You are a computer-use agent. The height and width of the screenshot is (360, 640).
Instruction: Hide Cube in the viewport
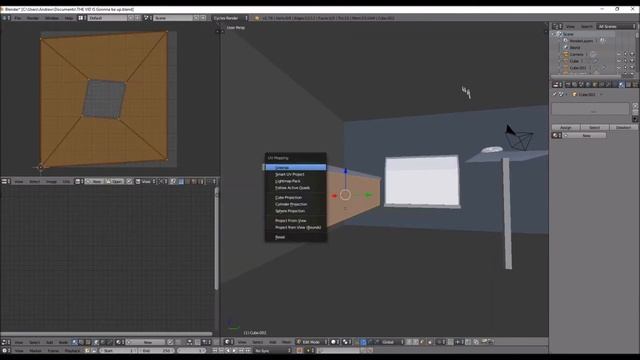(x=619, y=61)
